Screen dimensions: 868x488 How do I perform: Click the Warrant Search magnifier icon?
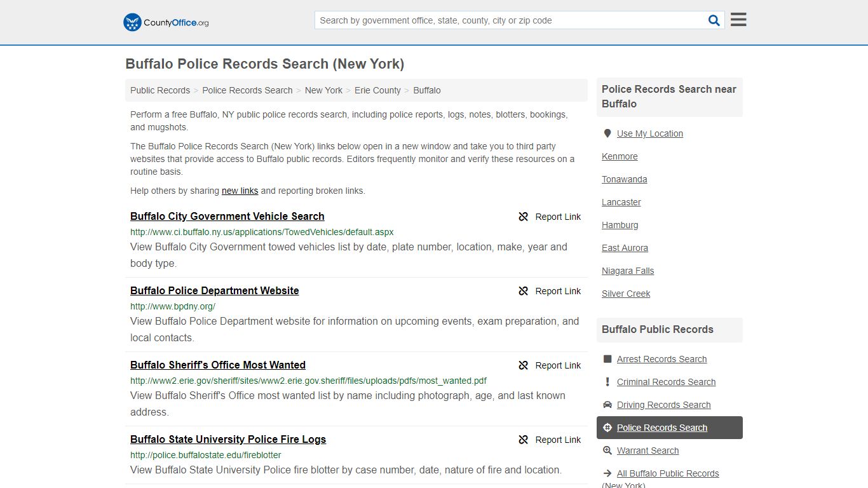pyautogui.click(x=607, y=451)
